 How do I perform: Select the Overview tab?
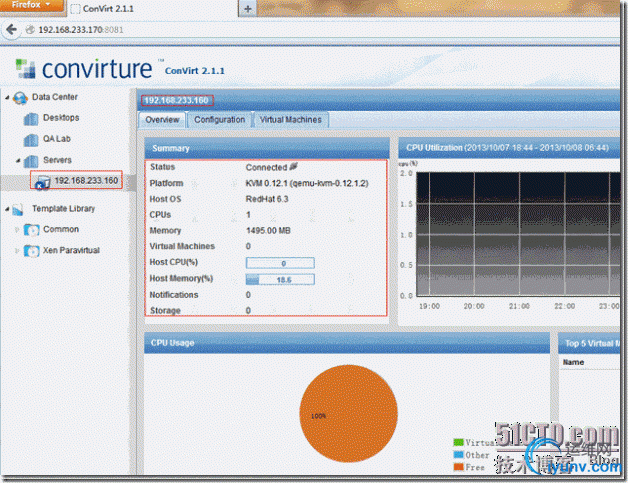point(161,120)
